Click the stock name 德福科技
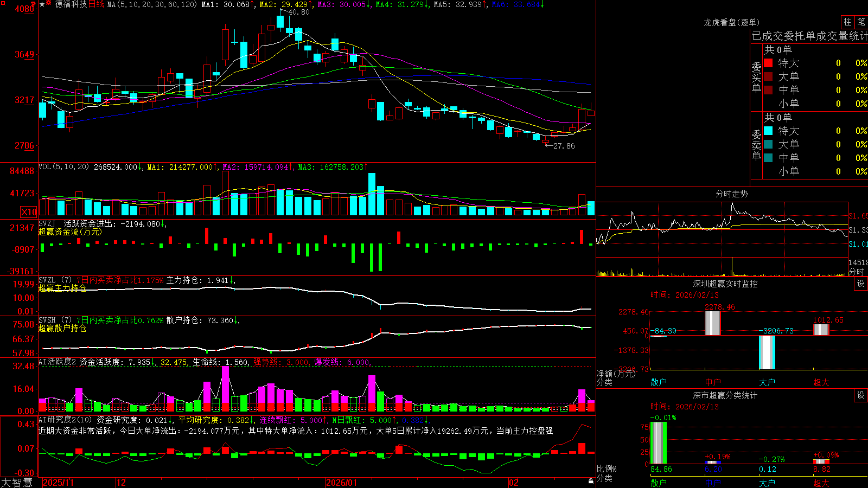This screenshot has width=868, height=488. 71,4
